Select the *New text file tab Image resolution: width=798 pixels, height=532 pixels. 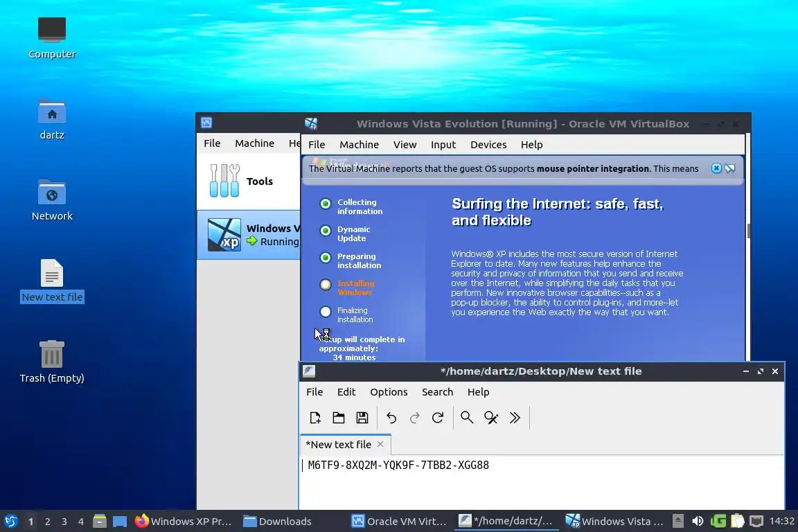tap(345, 445)
